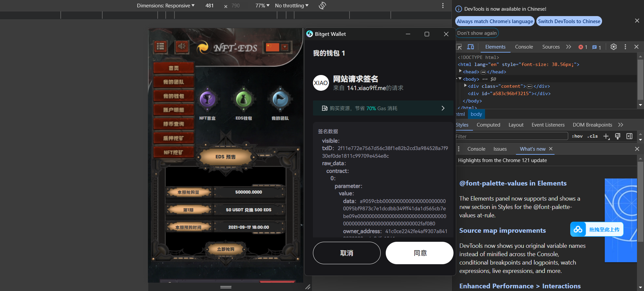Edit the viewport width field 481
This screenshot has height=291, width=644.
click(x=210, y=6)
